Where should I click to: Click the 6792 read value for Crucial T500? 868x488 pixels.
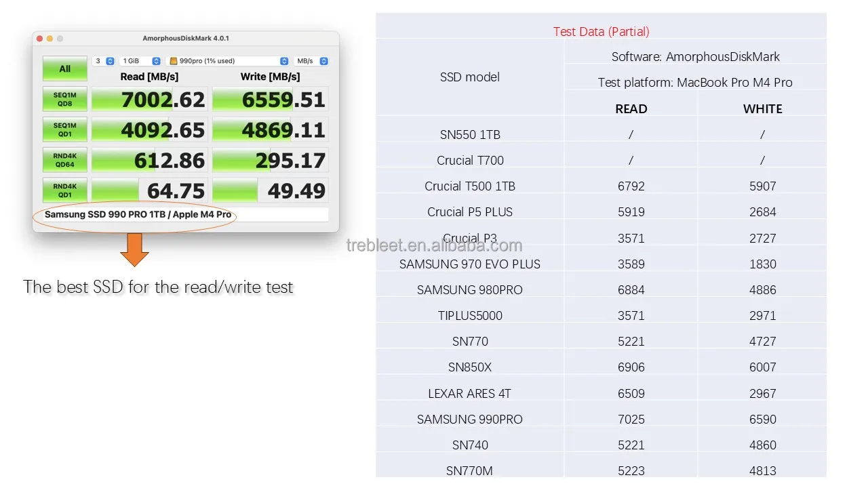click(x=631, y=186)
